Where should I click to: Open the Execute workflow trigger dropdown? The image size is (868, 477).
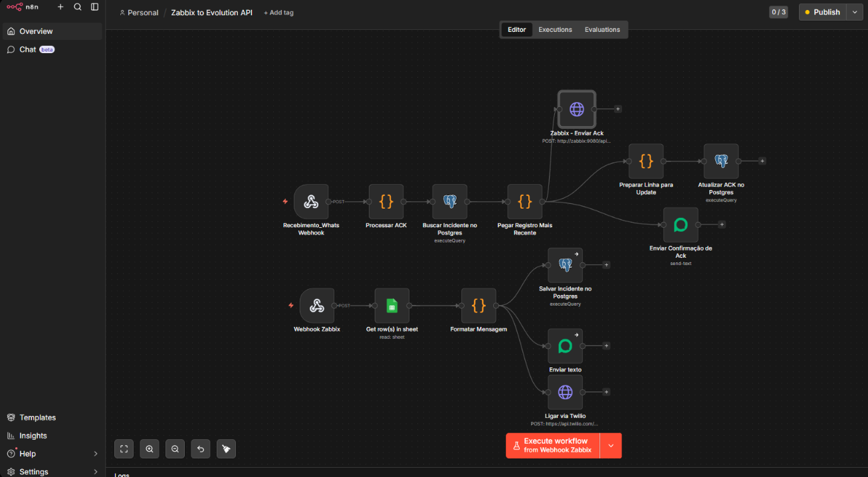tap(611, 446)
